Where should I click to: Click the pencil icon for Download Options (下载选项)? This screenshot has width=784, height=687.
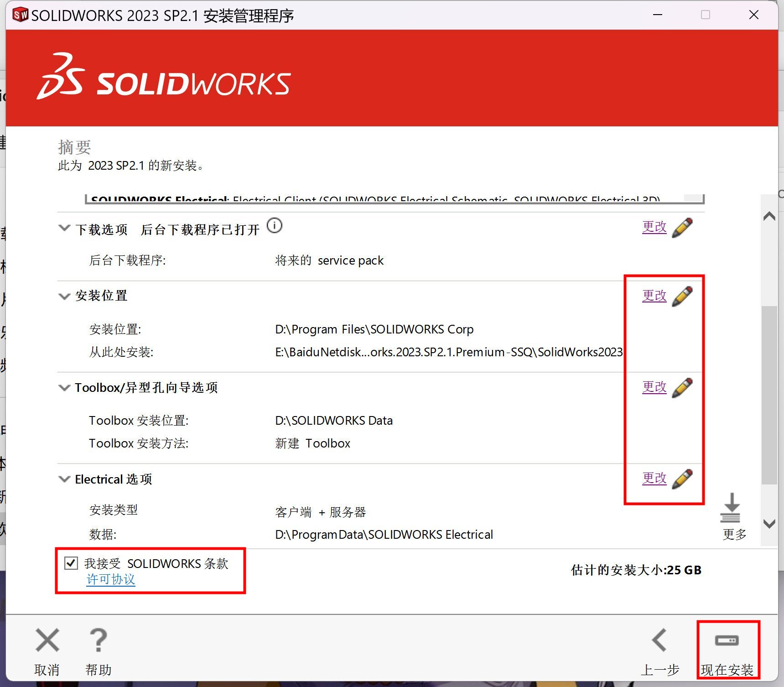[x=682, y=227]
